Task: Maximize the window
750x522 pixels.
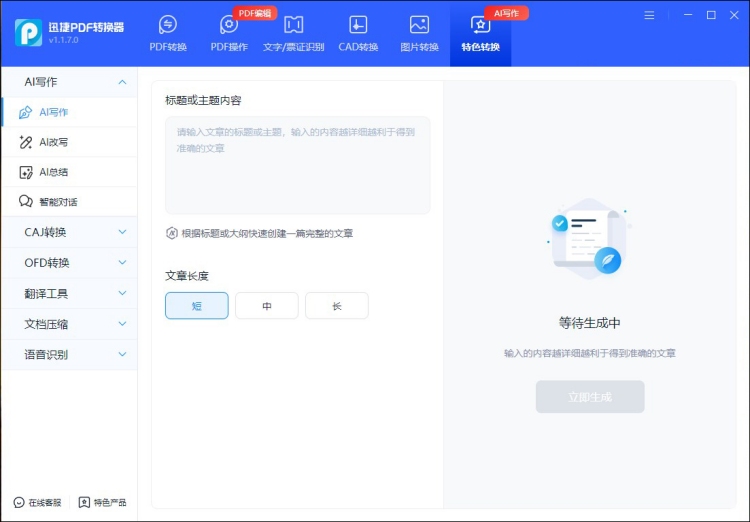Action: click(711, 15)
